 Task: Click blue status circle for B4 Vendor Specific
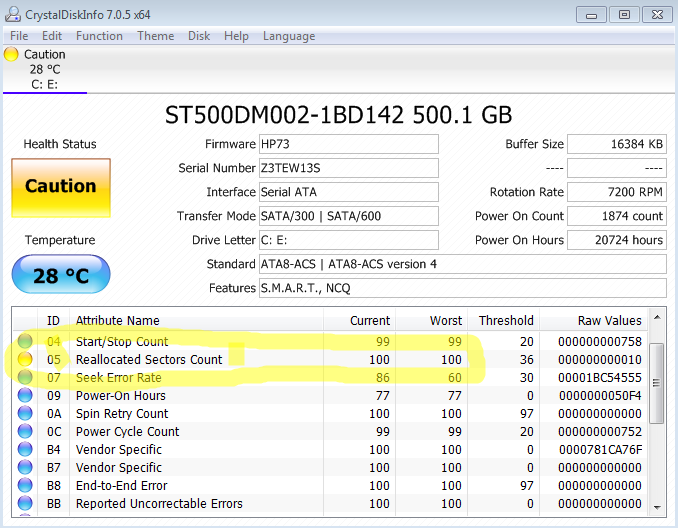(x=25, y=449)
